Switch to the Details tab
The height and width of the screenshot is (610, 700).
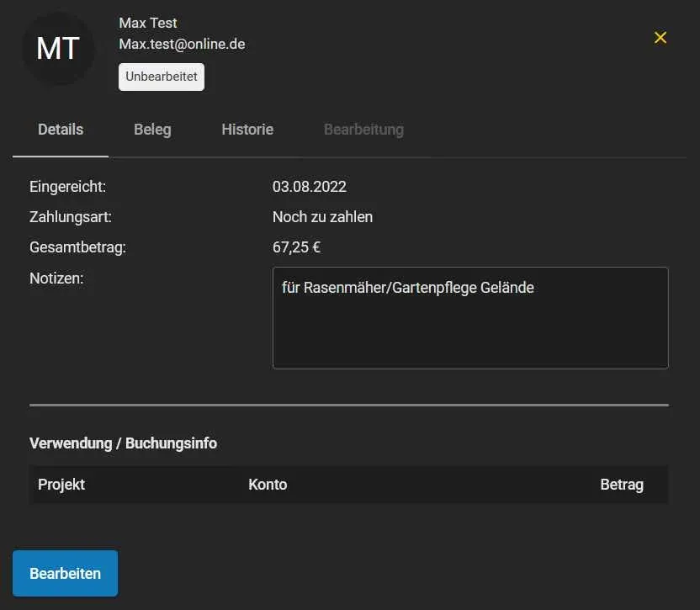(x=61, y=130)
